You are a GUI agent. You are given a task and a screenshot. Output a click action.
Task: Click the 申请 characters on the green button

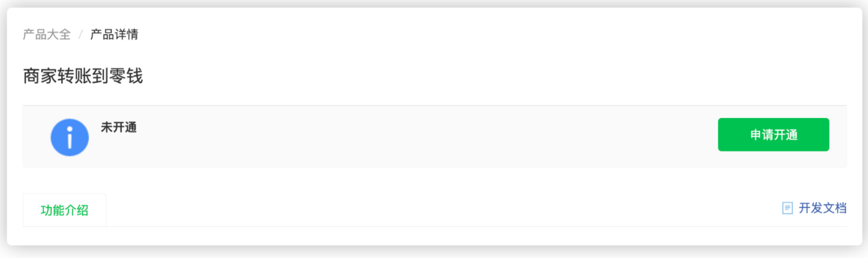tap(762, 135)
